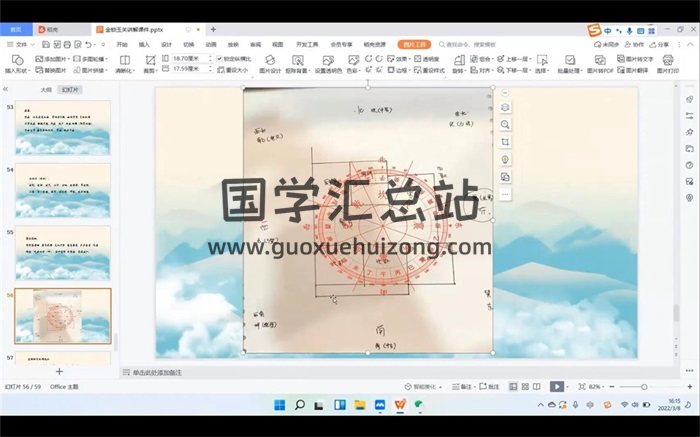Click Picture to PDF (图片转PDF) tool
700x437 pixels.
click(600, 64)
